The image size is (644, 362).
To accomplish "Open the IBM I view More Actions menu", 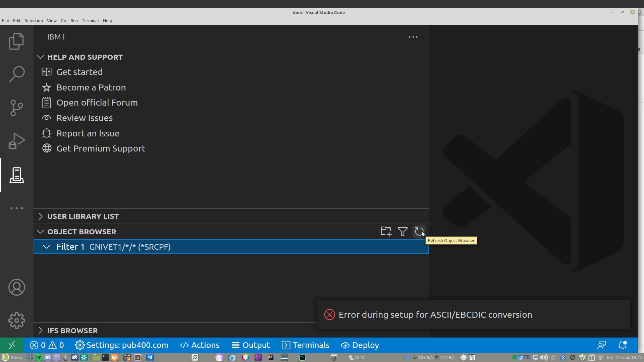I will [413, 37].
